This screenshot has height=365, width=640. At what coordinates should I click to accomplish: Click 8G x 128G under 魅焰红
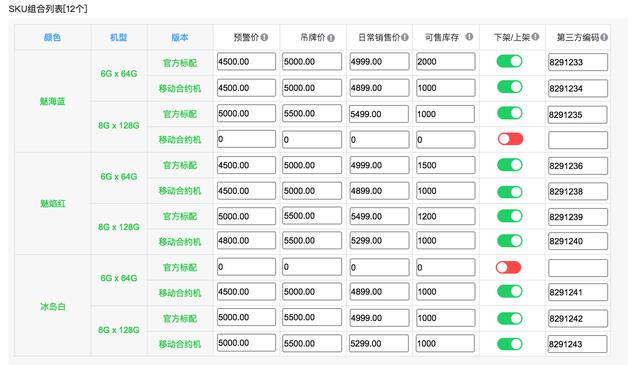[118, 227]
